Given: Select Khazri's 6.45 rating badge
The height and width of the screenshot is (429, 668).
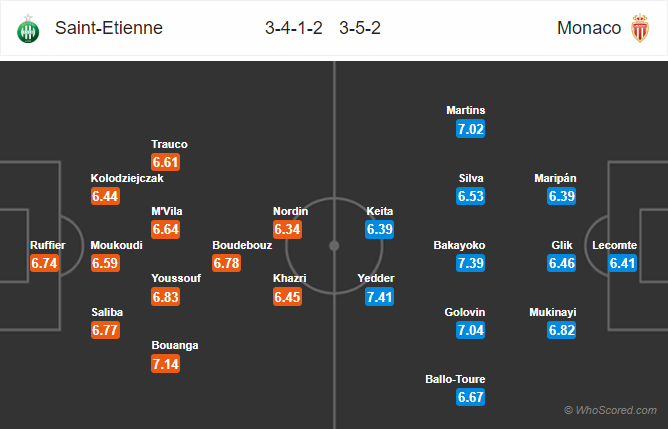Looking at the screenshot, I should click(x=289, y=297).
